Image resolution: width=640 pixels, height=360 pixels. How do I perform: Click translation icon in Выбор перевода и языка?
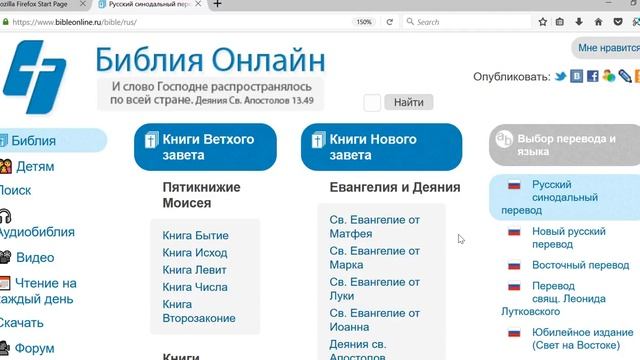[x=504, y=139]
